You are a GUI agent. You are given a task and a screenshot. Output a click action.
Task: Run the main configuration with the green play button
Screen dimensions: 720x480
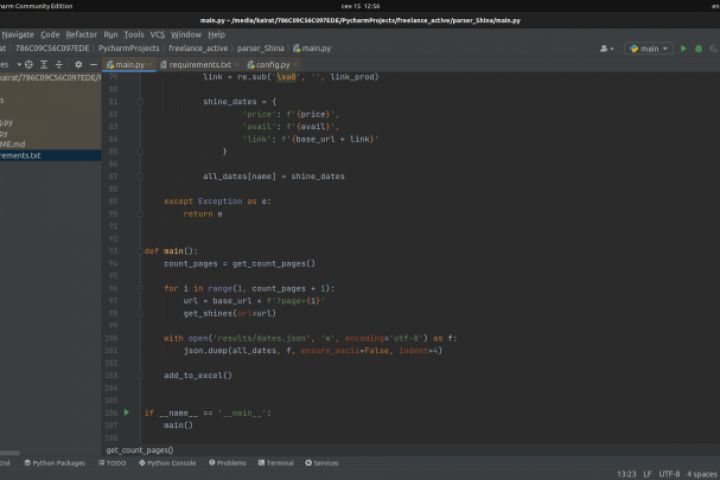683,48
